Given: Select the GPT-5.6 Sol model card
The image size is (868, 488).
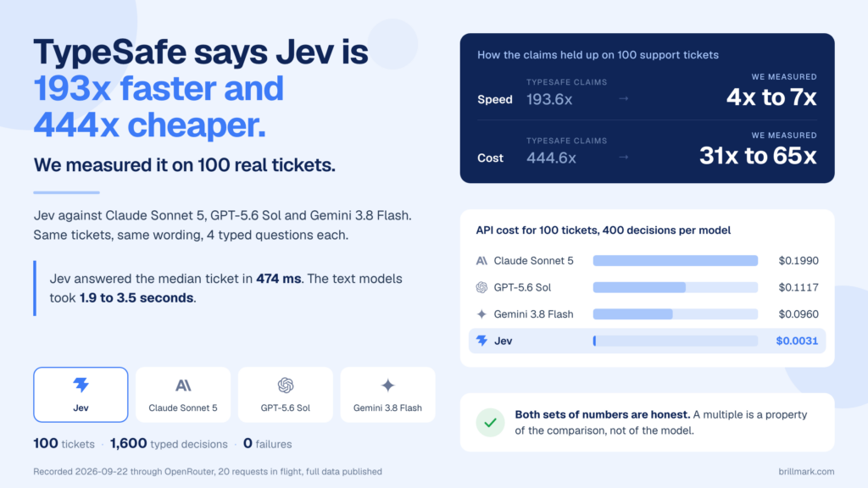Looking at the screenshot, I should click(286, 395).
